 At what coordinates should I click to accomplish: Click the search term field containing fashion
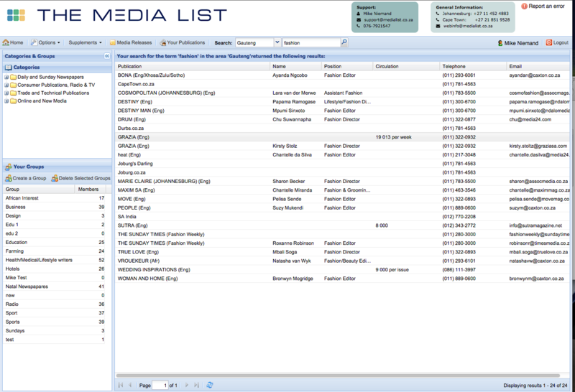coord(311,43)
